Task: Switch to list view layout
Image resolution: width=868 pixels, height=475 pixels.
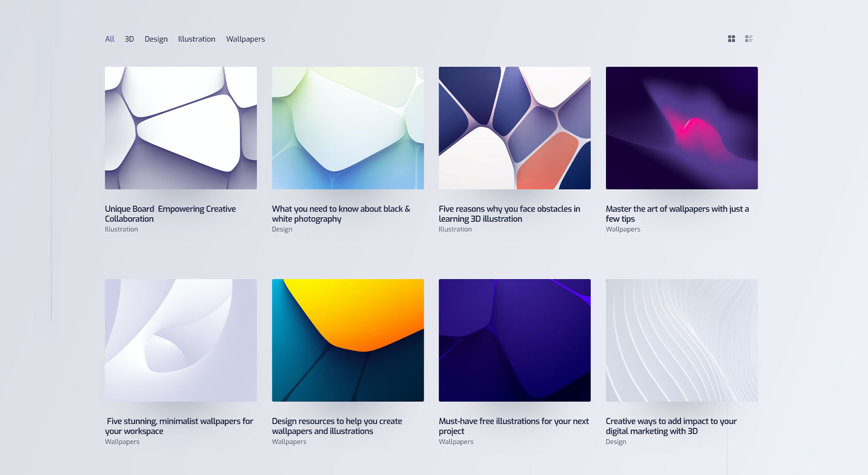Action: [749, 39]
